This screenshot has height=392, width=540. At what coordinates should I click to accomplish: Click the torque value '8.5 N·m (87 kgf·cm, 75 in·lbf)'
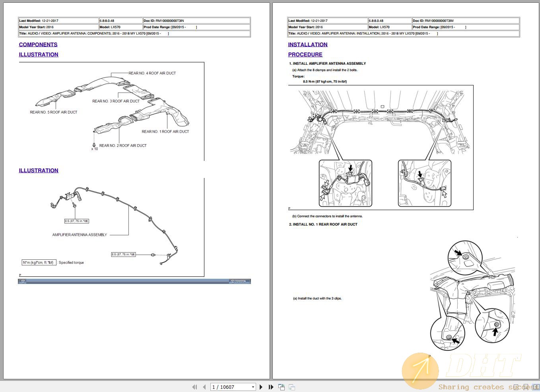pos(325,81)
